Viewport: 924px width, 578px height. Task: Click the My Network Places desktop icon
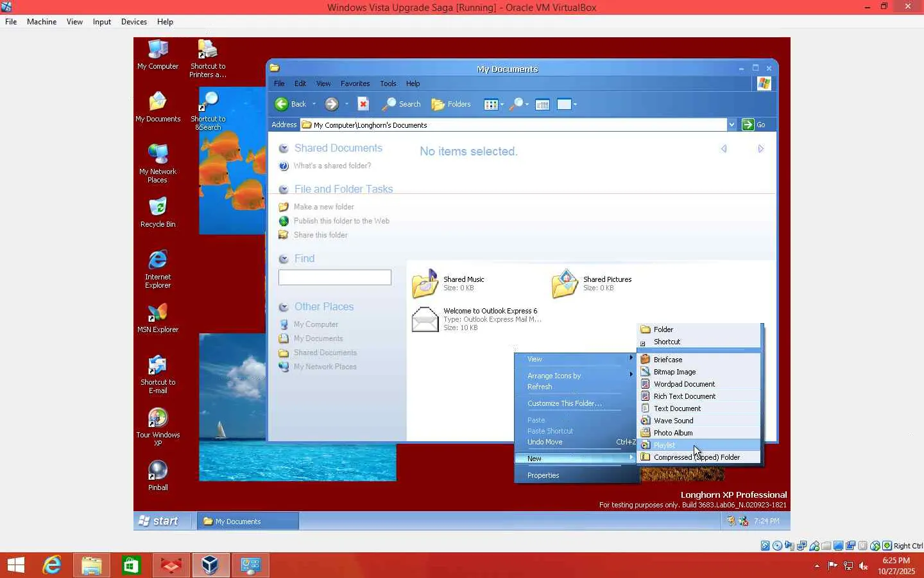[x=158, y=164]
